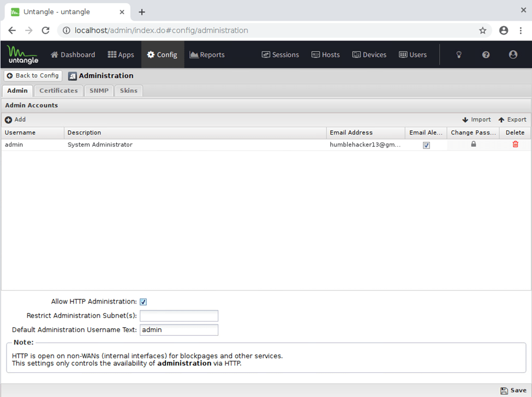Screen dimensions: 532x397
Task: Click Back to Config button
Action: (x=33, y=76)
